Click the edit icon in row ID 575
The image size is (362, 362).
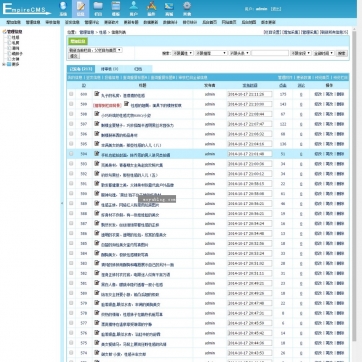click(x=97, y=343)
